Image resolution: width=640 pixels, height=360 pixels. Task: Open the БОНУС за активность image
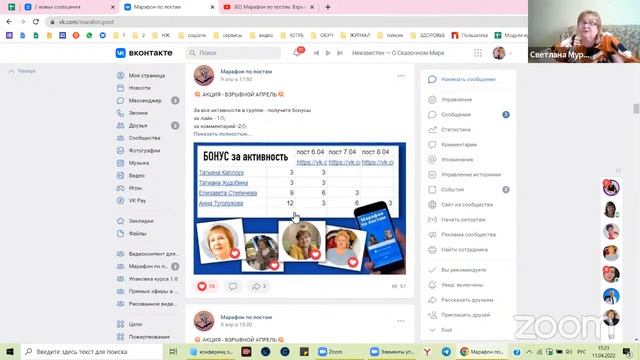click(300, 208)
